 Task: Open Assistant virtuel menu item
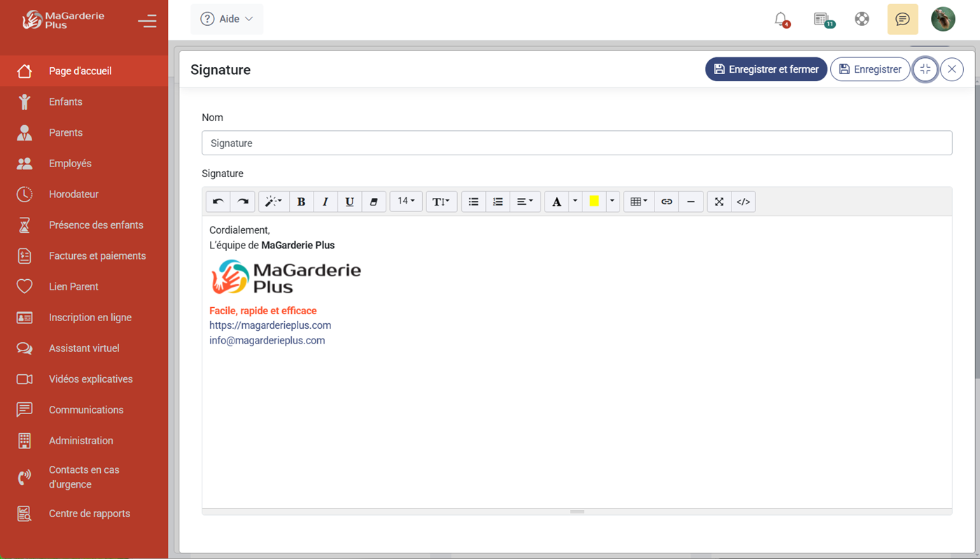[x=84, y=348]
